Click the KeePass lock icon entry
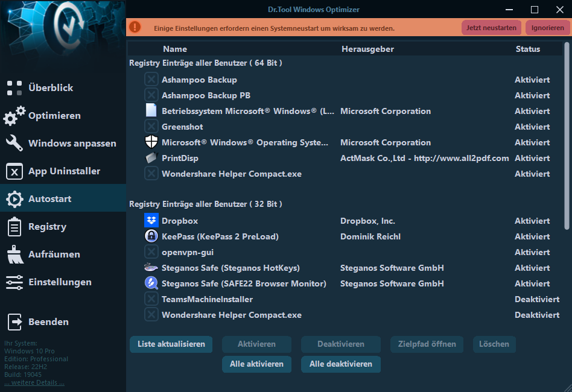This screenshot has width=572, height=392. point(151,236)
